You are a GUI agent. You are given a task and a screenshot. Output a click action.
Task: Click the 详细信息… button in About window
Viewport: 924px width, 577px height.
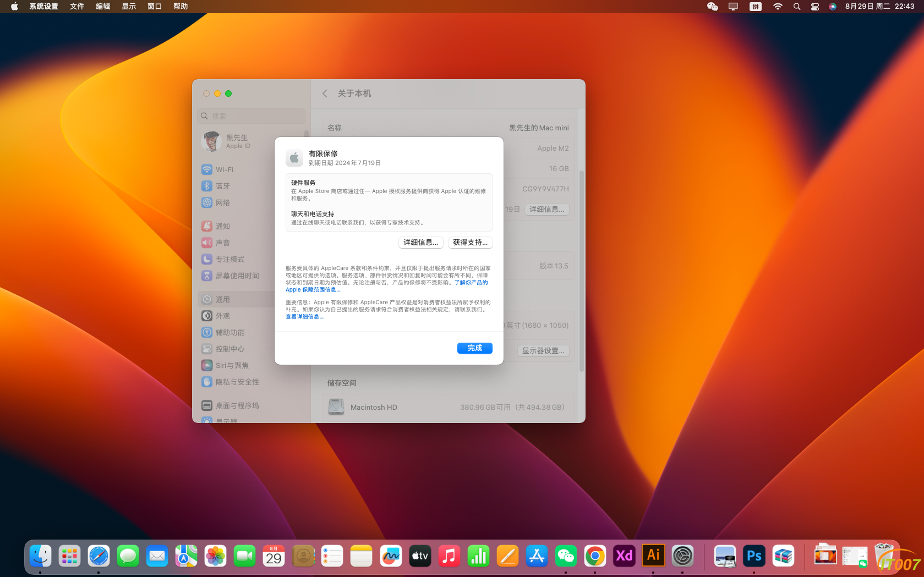click(x=546, y=210)
